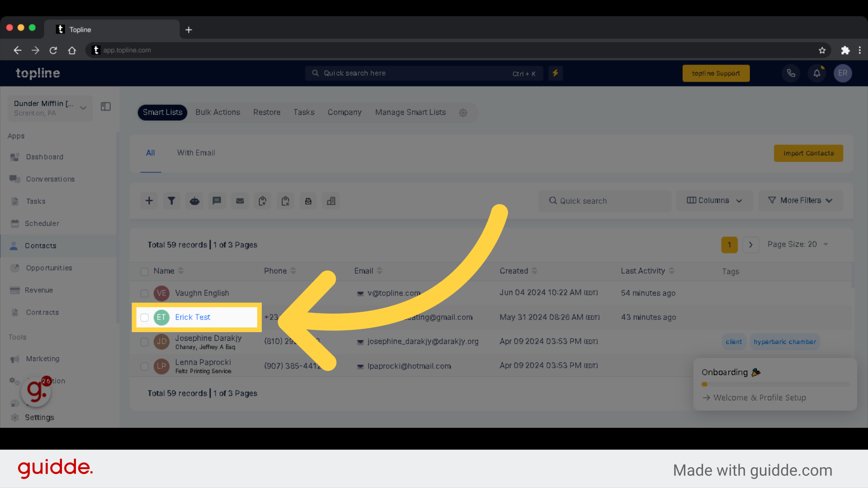This screenshot has width=868, height=488.
Task: Click the send SMS chat icon
Action: [217, 201]
